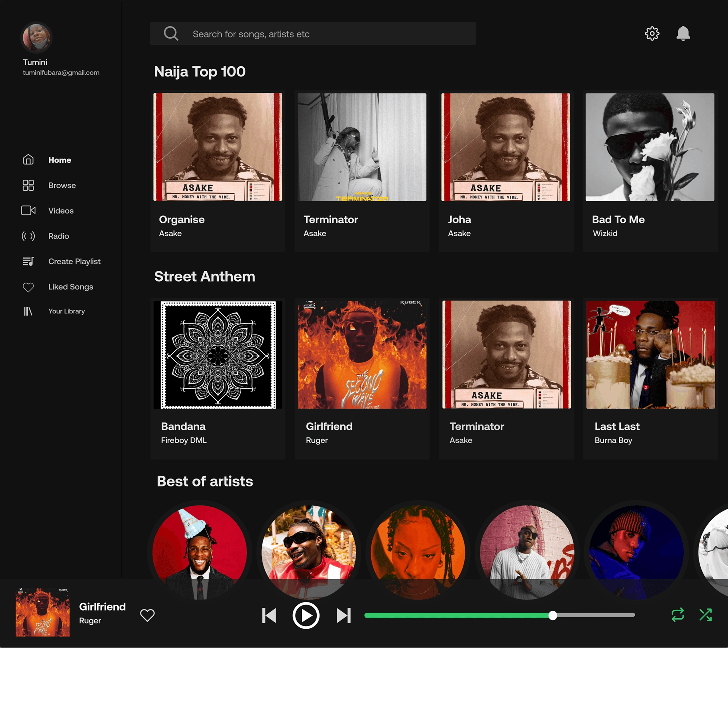Like the currently playing Girlfriend song
This screenshot has height=703, width=728.
(147, 615)
